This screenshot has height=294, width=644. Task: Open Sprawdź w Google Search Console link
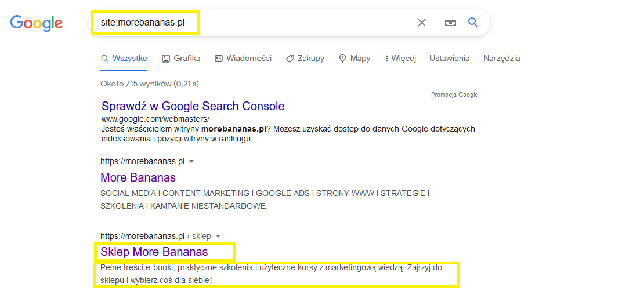coord(193,106)
